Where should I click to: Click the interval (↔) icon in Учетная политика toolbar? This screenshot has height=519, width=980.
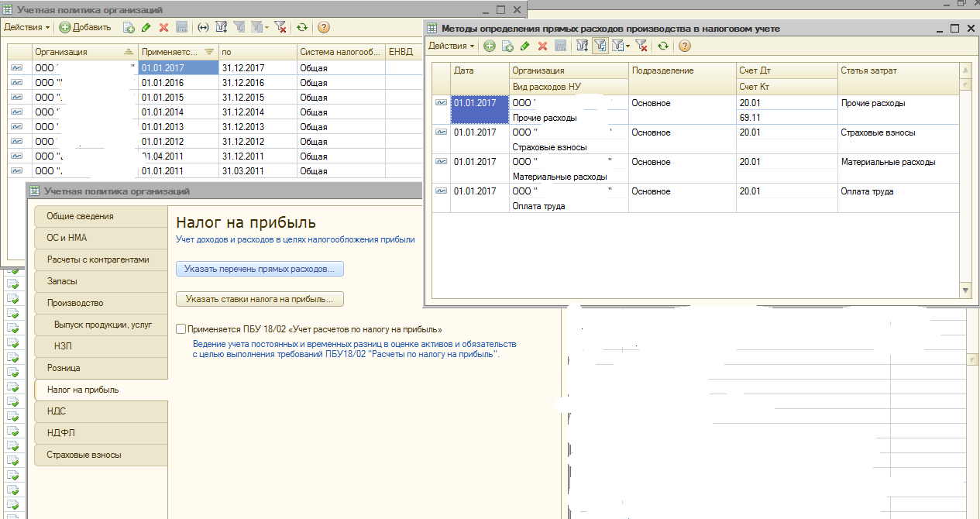tap(203, 27)
